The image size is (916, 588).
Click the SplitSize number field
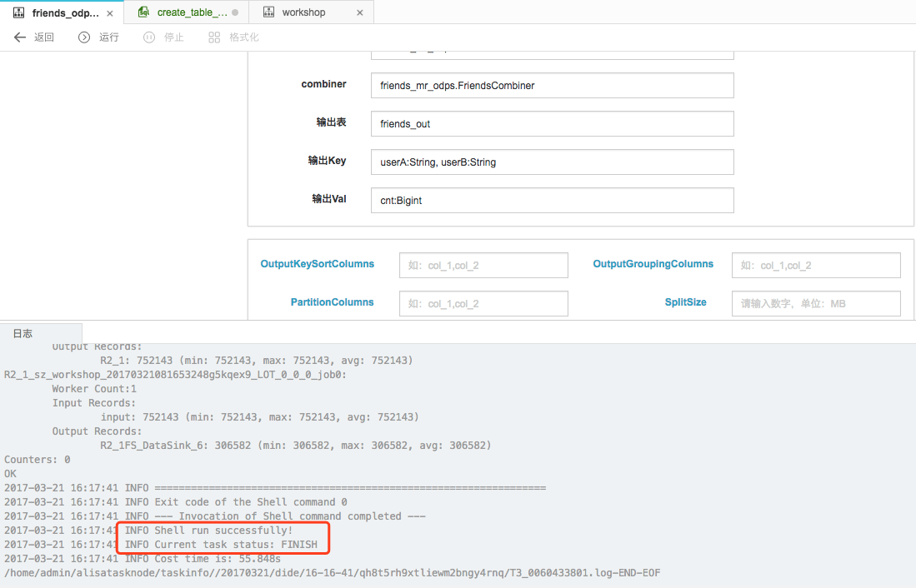[816, 304]
